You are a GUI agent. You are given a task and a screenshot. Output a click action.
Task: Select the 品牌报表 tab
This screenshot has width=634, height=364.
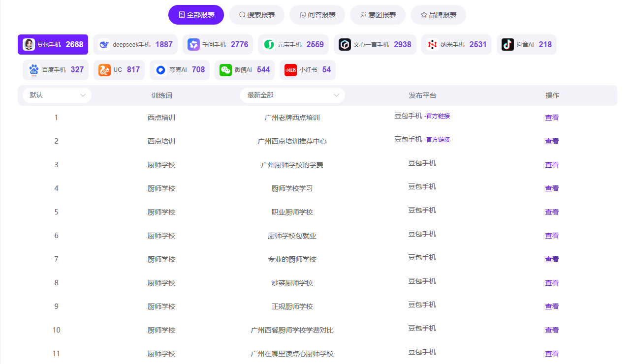coord(438,15)
